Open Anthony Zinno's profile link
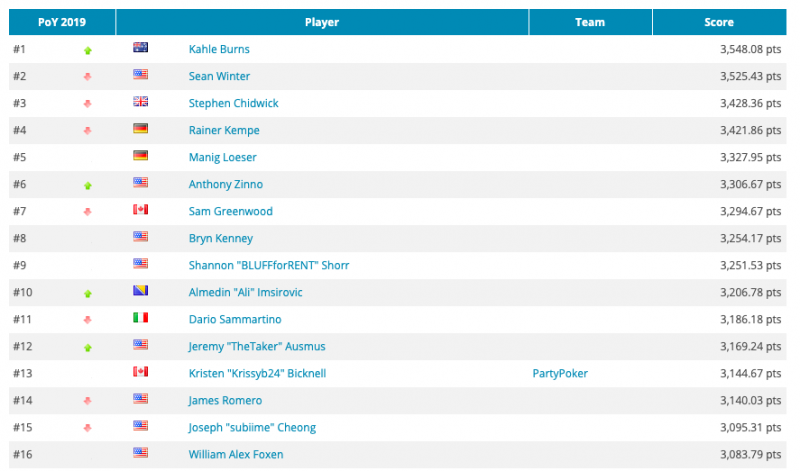Image resolution: width=800 pixels, height=471 pixels. click(x=224, y=184)
